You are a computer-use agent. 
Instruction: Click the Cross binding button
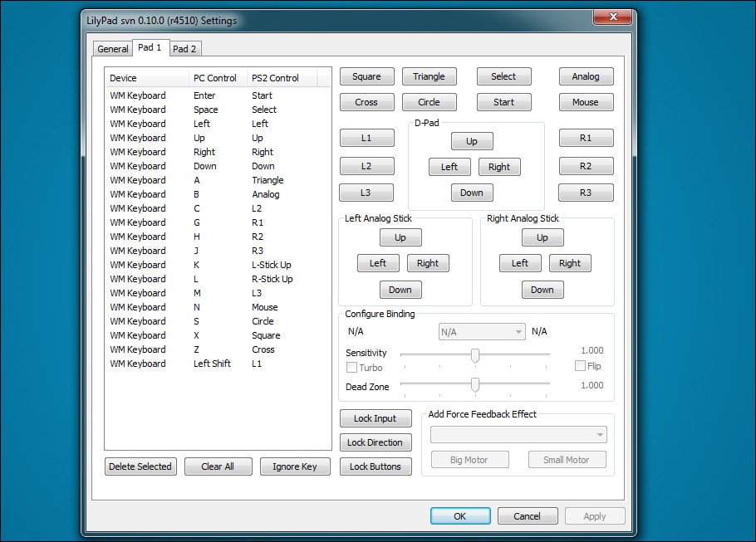[366, 102]
